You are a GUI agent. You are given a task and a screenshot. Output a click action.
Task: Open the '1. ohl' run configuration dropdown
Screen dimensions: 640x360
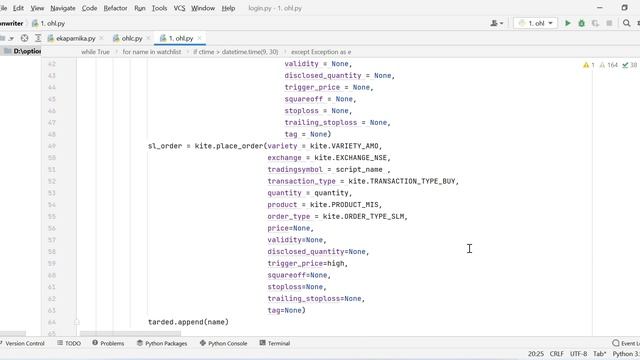tap(535, 23)
